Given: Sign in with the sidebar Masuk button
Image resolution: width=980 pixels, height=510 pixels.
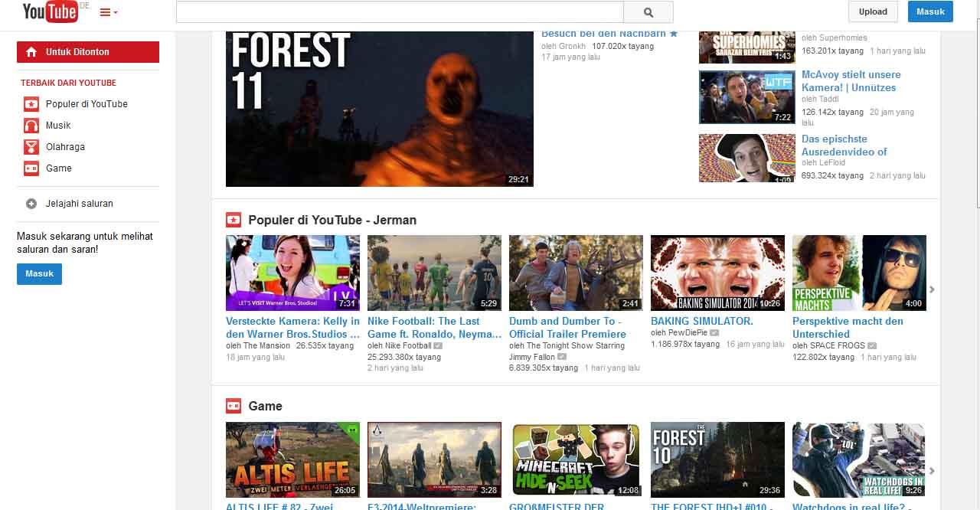Looking at the screenshot, I should (39, 274).
